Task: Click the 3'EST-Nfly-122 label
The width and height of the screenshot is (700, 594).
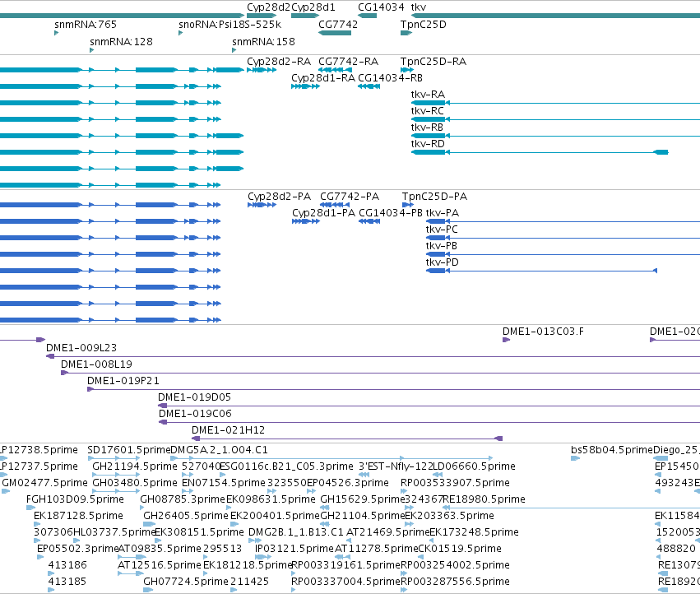Action: point(396,466)
